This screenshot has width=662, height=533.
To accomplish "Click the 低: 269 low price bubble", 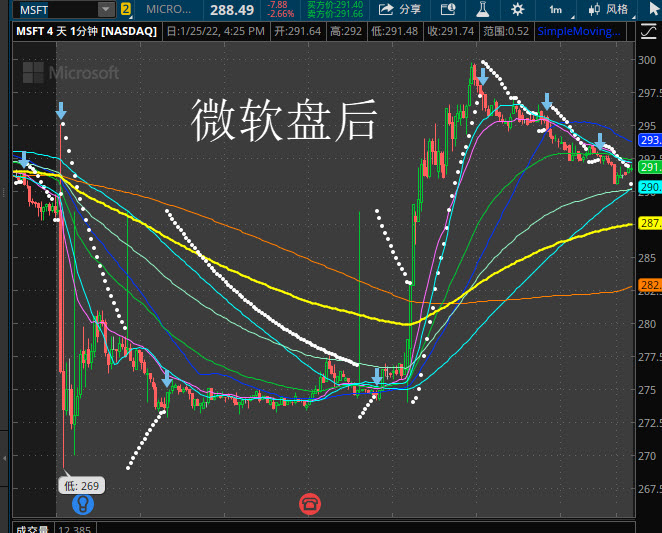I will (81, 486).
